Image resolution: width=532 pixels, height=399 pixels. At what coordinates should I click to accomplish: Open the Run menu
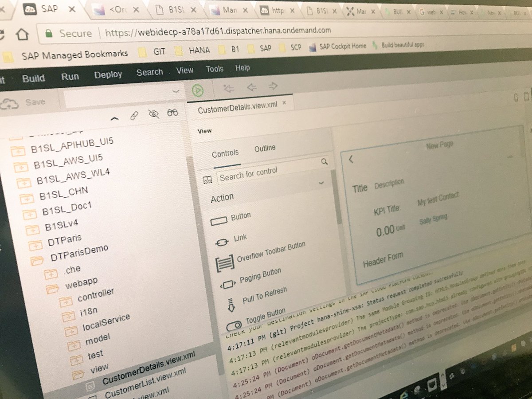[x=70, y=77]
